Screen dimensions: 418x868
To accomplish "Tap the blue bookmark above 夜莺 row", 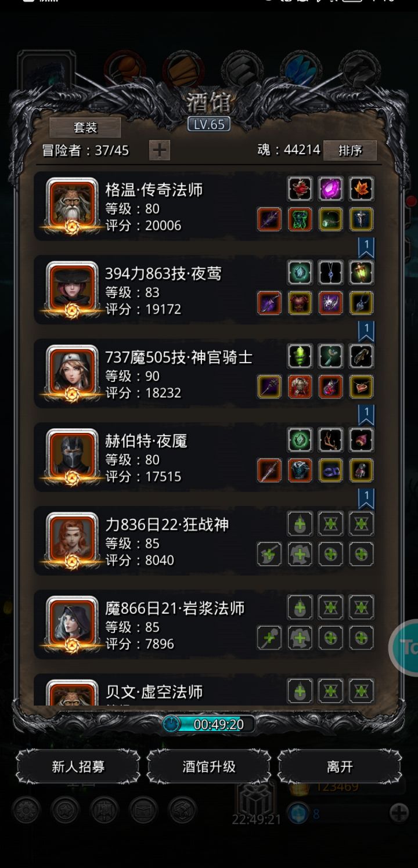I will click(366, 248).
